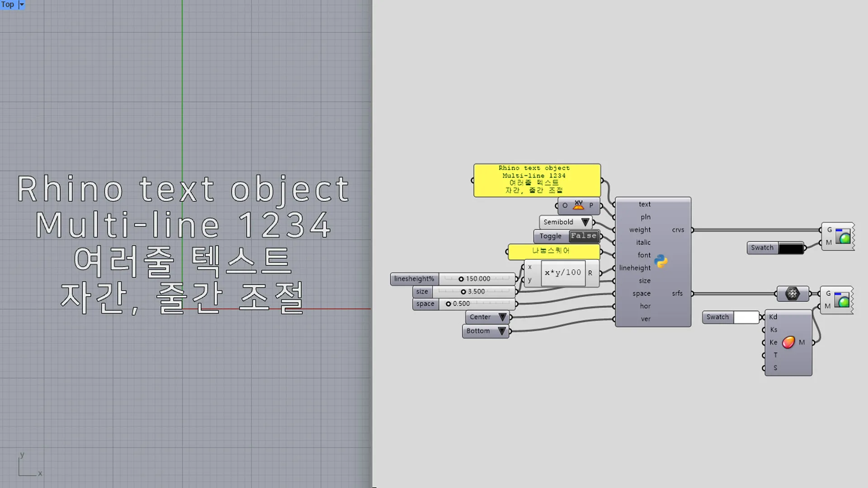Select the mesh component icon after srfs
Screen dimensions: 868x488
pyautogui.click(x=792, y=294)
